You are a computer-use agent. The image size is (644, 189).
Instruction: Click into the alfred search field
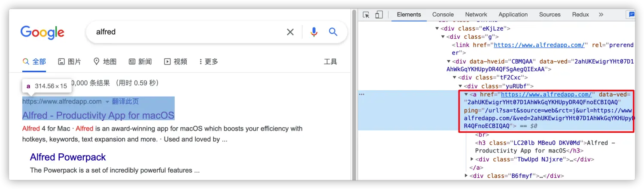pos(185,32)
